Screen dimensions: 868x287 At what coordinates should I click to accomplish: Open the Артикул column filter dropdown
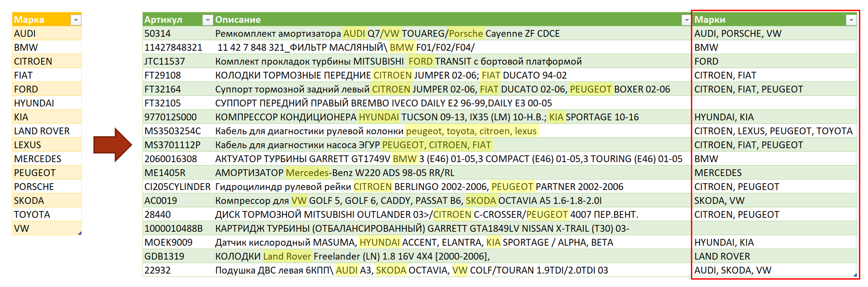pos(208,20)
